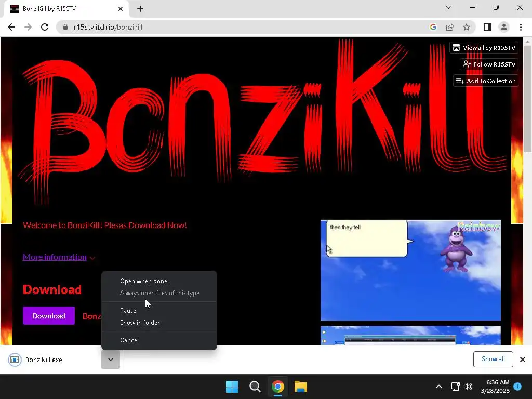Click BonziKill.exe file icon in download bar
The image size is (532, 399).
tap(15, 360)
